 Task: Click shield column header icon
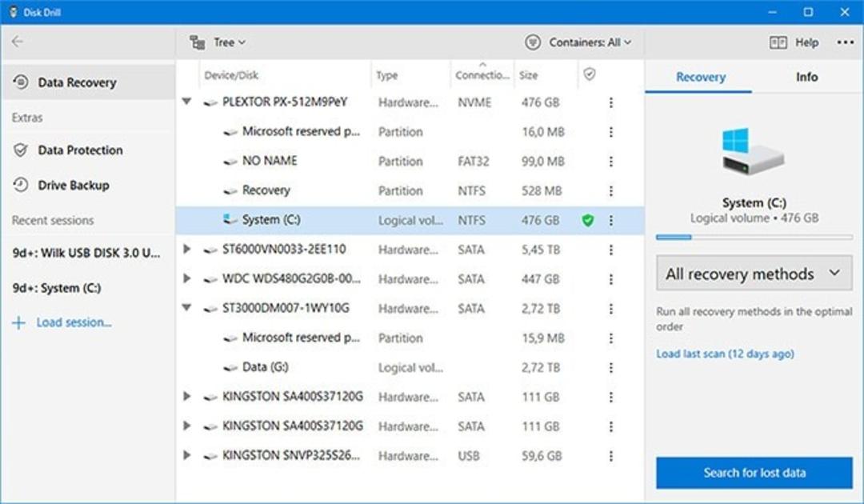(x=589, y=74)
